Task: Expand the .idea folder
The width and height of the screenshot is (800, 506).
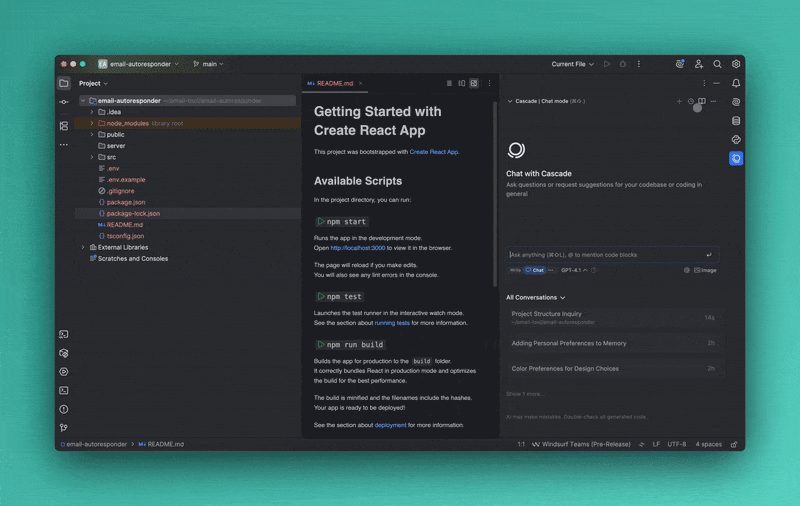Action: [92, 112]
